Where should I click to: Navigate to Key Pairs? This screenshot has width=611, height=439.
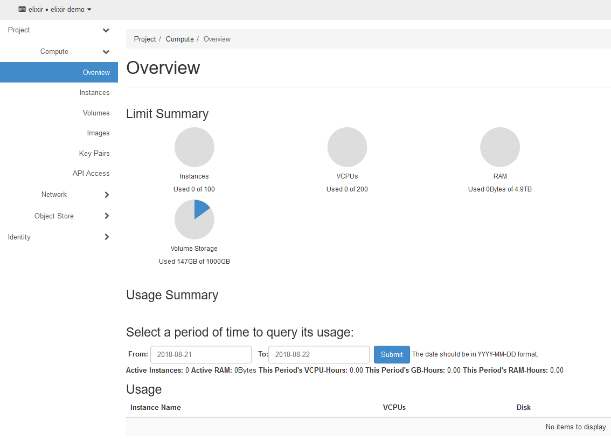coord(94,153)
